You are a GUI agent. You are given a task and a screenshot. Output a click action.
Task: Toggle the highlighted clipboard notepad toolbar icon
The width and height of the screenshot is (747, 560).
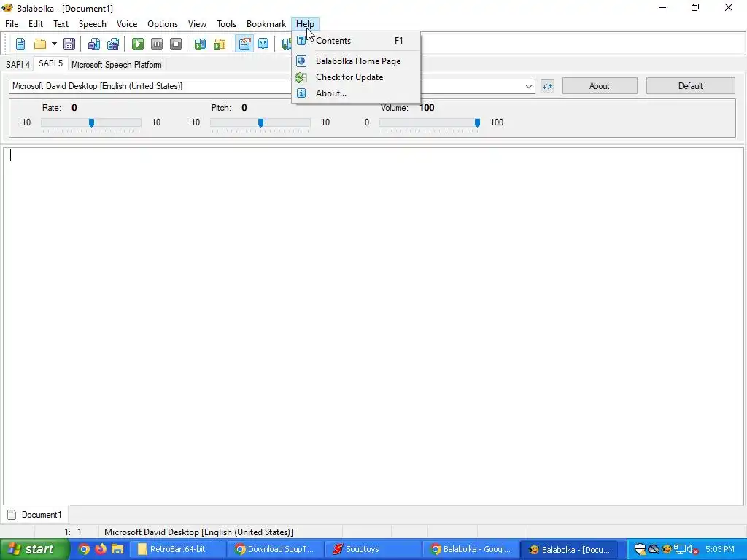[244, 44]
